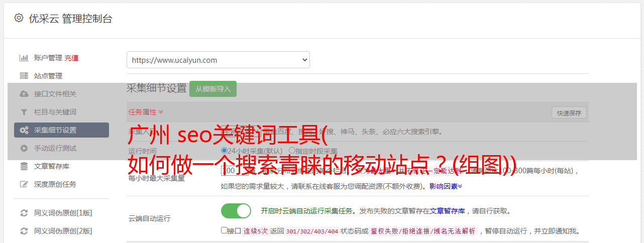Collapse the 任务属性 section

point(146,111)
